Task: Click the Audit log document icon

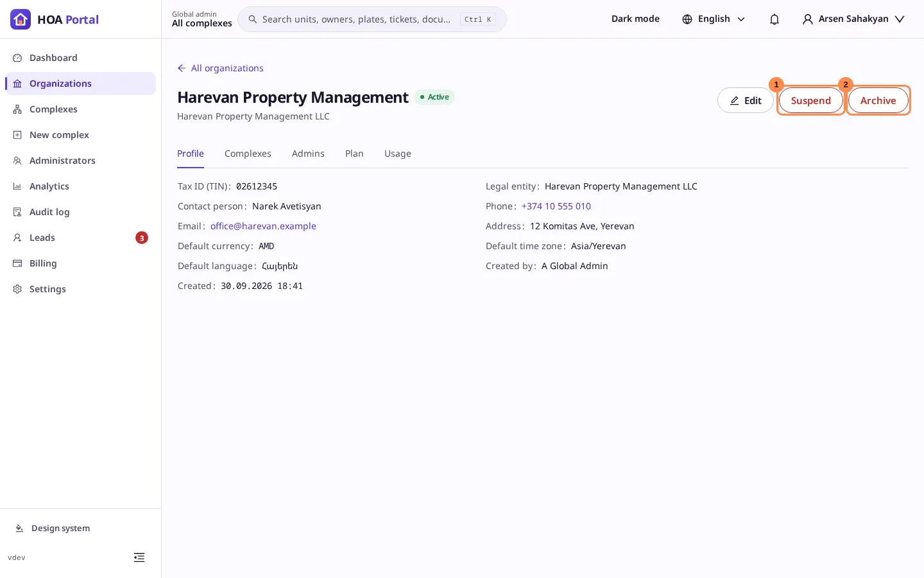Action: (x=17, y=212)
